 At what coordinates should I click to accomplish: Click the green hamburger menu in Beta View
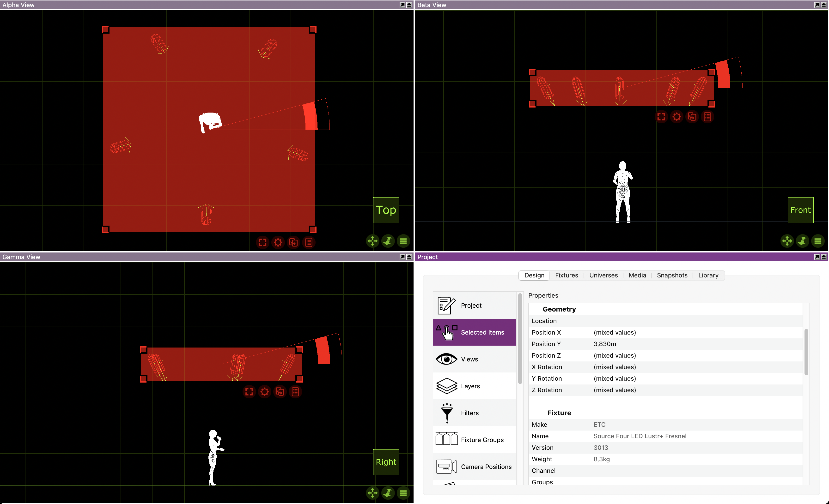(818, 241)
